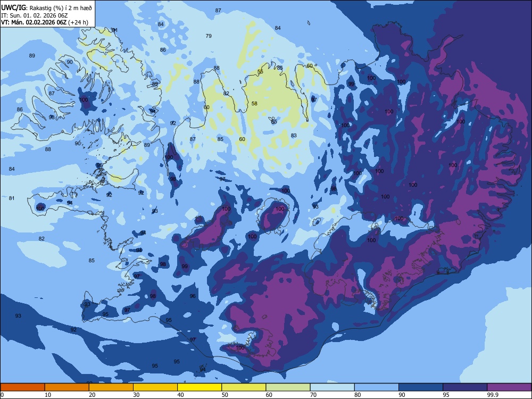
Task: Click the purple 99.9+ legend color swatch
Action: coord(510,387)
